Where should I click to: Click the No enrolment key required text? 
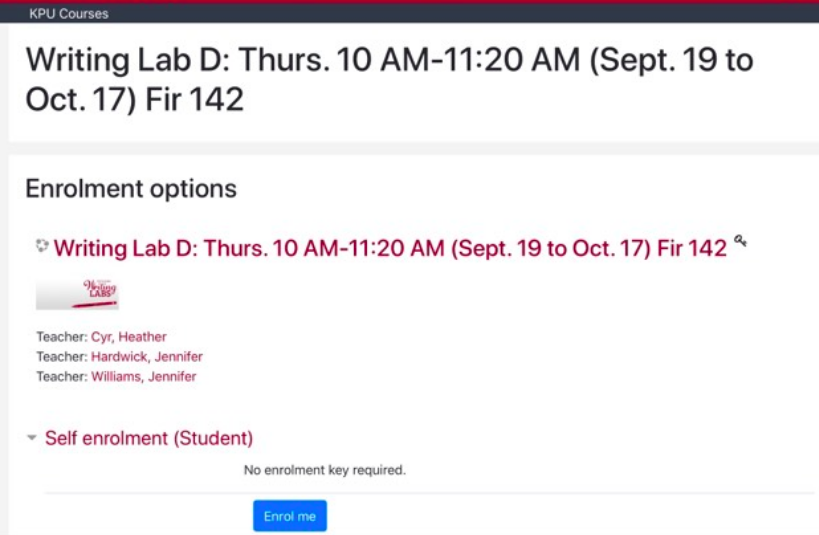325,469
